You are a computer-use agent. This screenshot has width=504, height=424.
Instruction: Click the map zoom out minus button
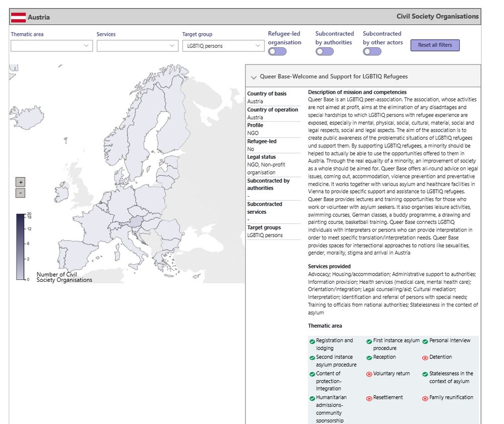pyautogui.click(x=21, y=193)
